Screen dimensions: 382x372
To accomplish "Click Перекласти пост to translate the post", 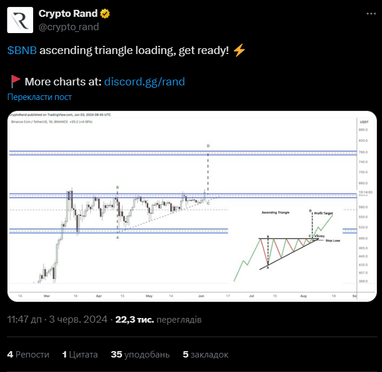I will [39, 97].
